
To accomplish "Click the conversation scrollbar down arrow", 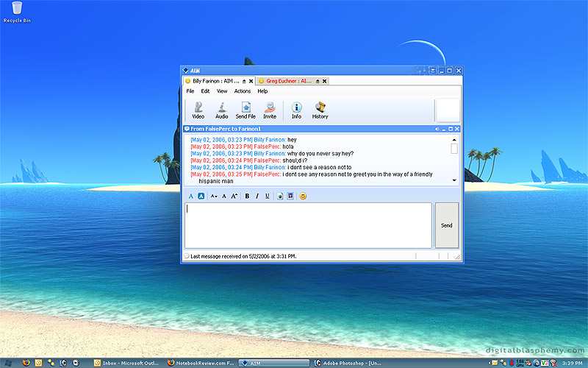I will tap(454, 180).
